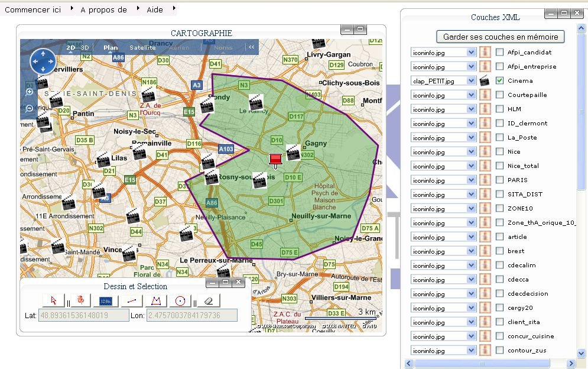Switch map to Satellite view
The width and height of the screenshot is (588, 369).
[142, 47]
